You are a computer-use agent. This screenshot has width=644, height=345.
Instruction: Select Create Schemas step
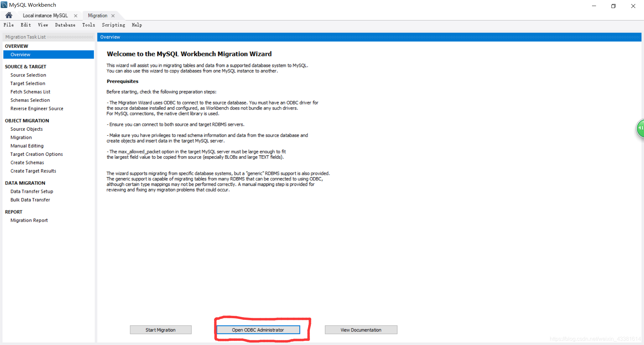pos(27,162)
